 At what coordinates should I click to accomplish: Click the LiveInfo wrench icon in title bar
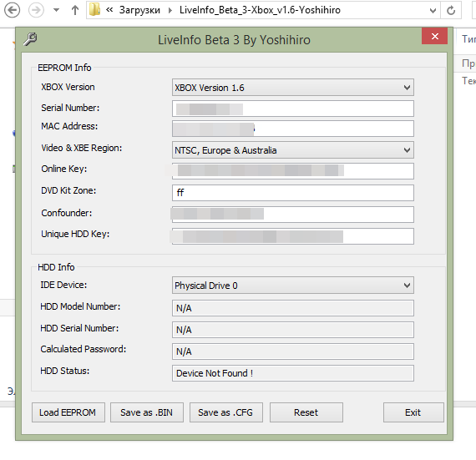coord(30,39)
